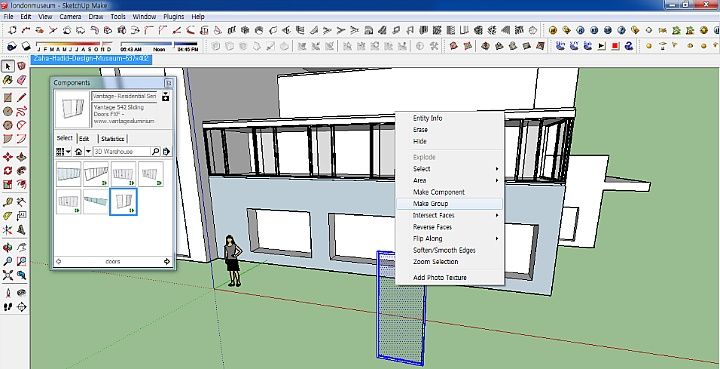Open the navigation dropdown beside home icon
This screenshot has width=720, height=369.
click(88, 151)
